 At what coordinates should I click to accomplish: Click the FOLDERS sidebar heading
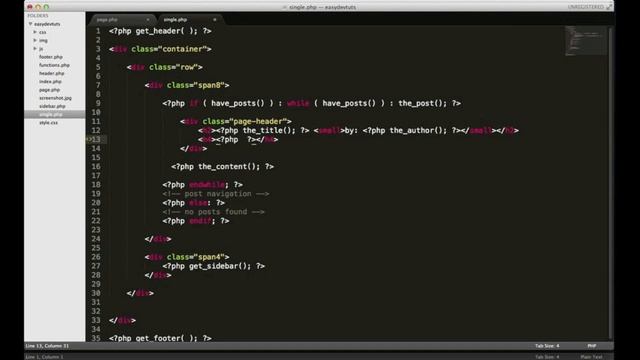pos(38,16)
